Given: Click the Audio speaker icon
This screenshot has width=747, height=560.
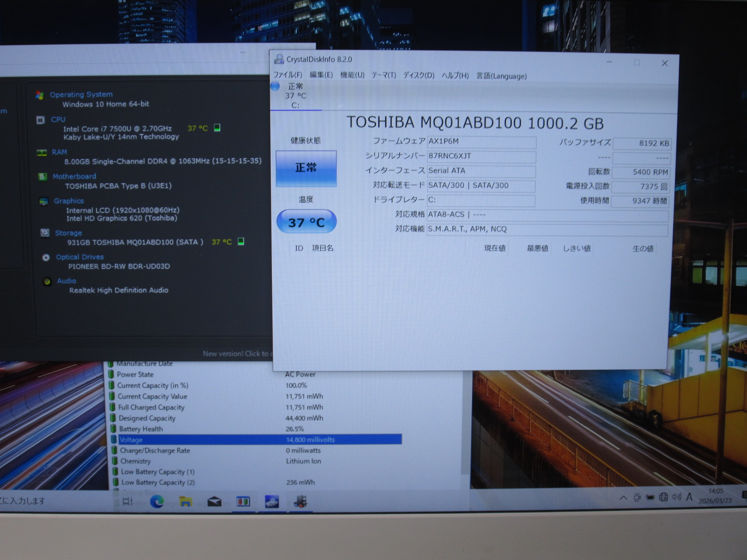Looking at the screenshot, I should 47,281.
